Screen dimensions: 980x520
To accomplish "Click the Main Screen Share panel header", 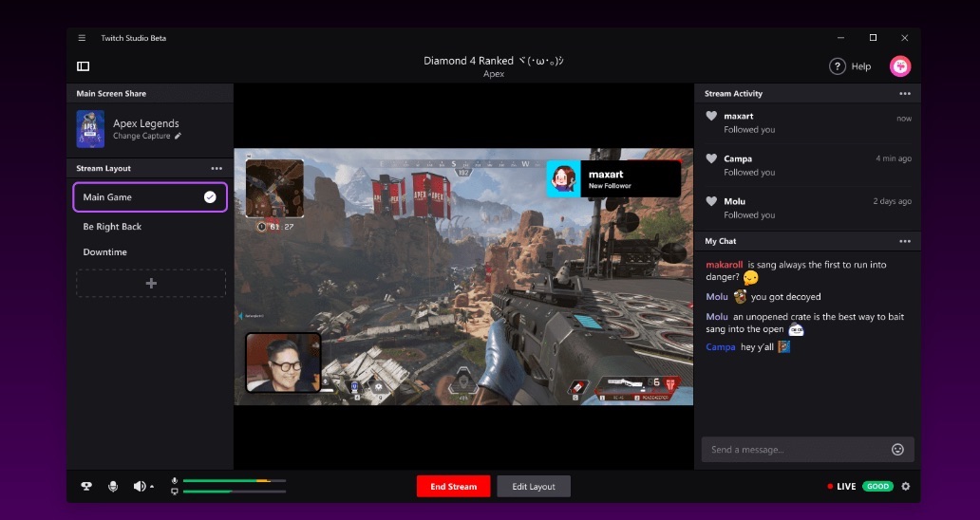I will [x=150, y=94].
